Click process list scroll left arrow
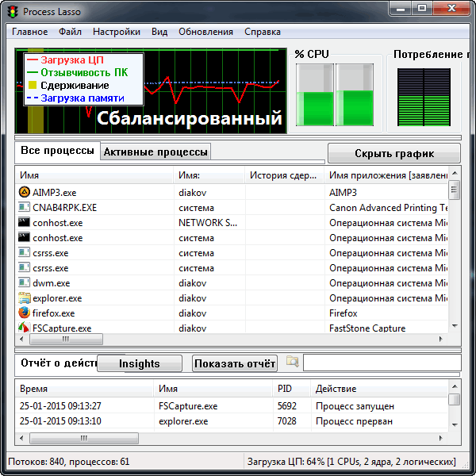Screen dimensions: 476x476 coord(21,339)
